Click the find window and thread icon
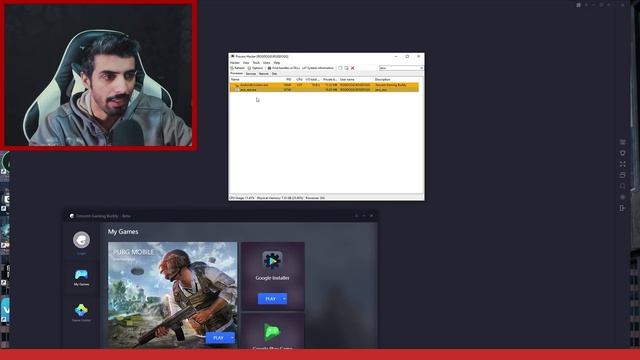This screenshot has width=640, height=360. point(346,68)
